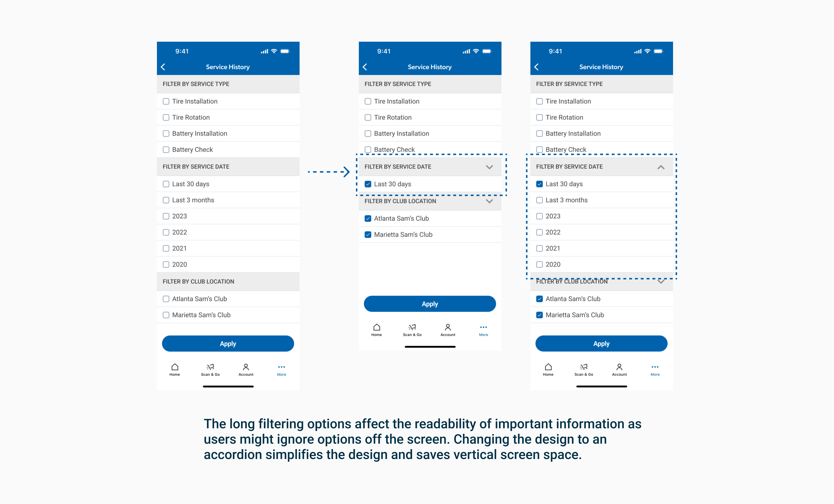Check Battery Installation on right phone
The width and height of the screenshot is (834, 504).
click(x=540, y=133)
